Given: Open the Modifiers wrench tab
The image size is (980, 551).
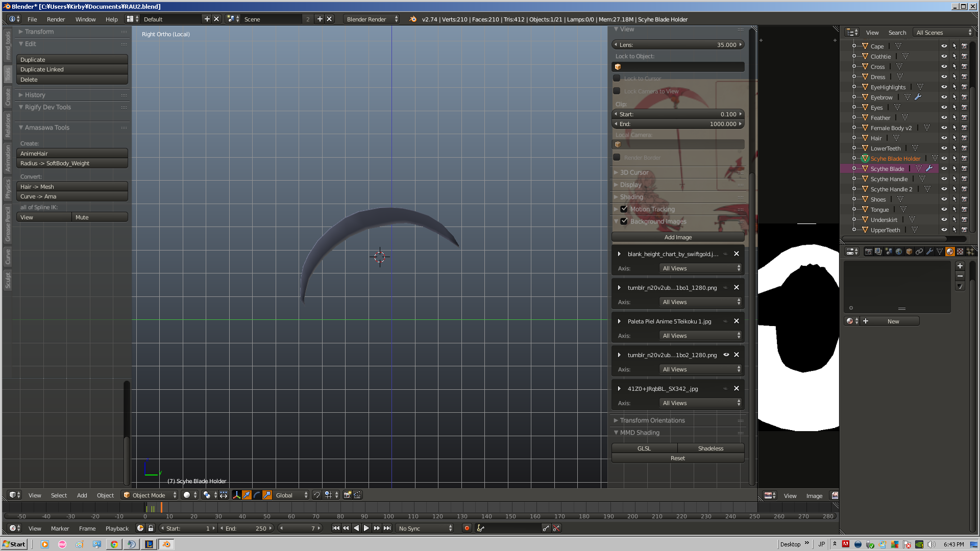Looking at the screenshot, I should [x=929, y=252].
